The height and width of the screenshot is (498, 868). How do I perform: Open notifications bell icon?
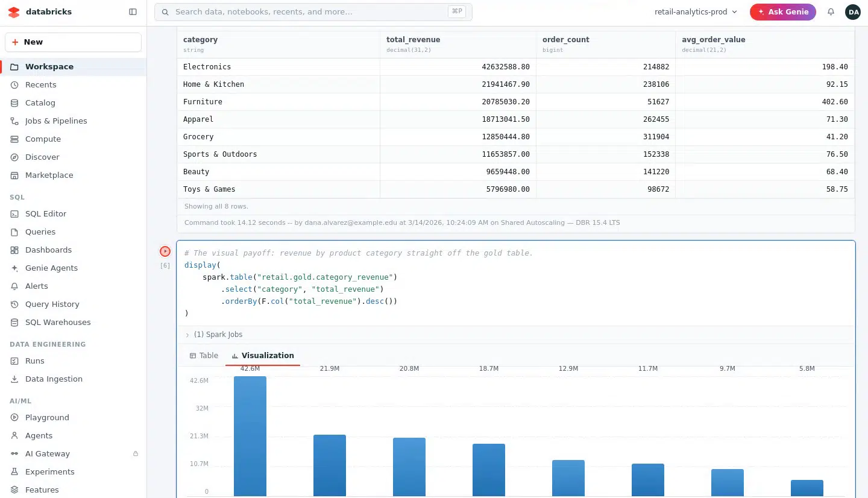tap(831, 12)
